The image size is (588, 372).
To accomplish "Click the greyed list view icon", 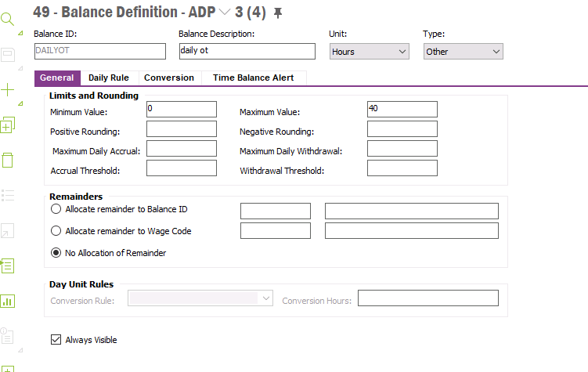I will click(x=8, y=195).
